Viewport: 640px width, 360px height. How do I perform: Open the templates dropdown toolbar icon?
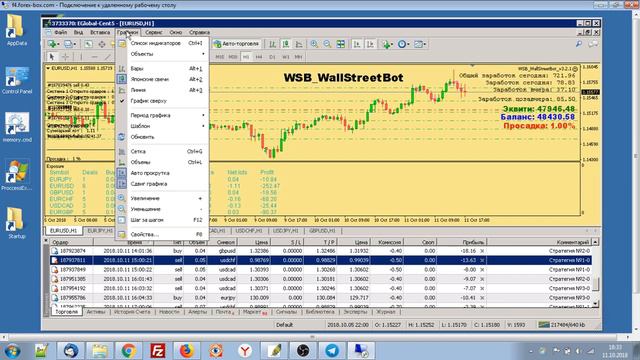point(420,44)
